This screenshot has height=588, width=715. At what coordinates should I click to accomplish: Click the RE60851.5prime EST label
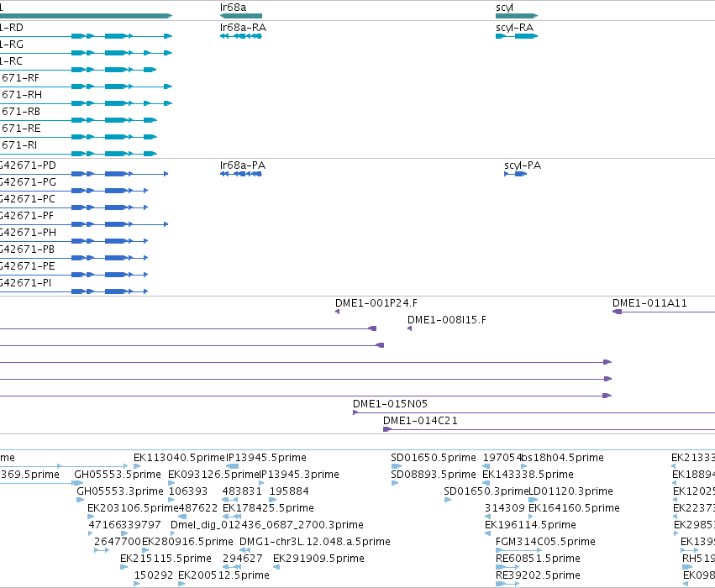[x=538, y=559]
